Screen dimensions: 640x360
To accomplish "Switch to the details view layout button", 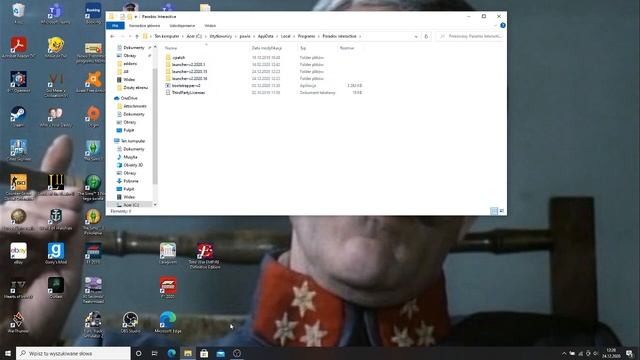I will tap(494, 211).
